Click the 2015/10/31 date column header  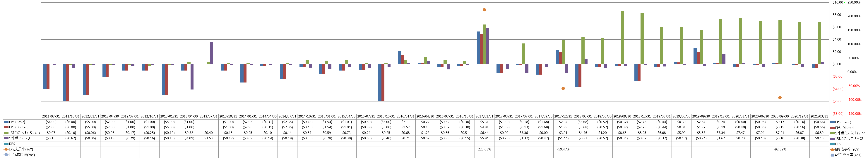pos(386,116)
